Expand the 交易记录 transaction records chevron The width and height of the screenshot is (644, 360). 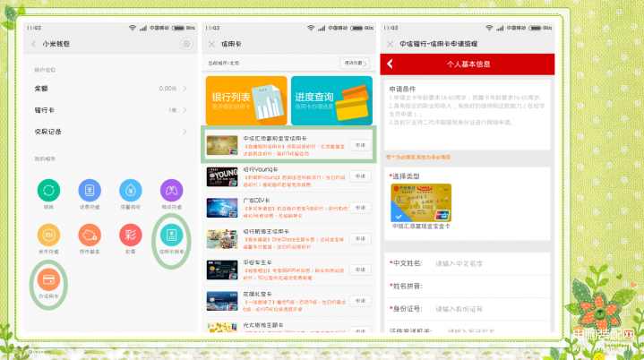click(185, 132)
